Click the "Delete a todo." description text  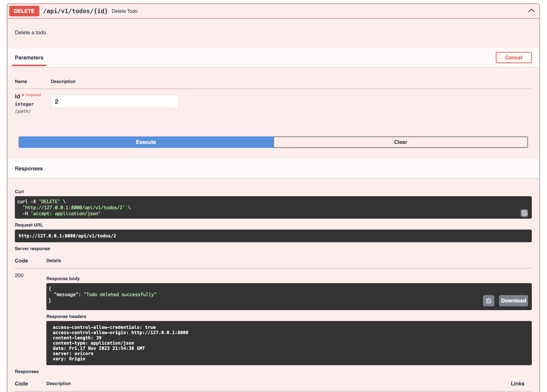pos(31,33)
